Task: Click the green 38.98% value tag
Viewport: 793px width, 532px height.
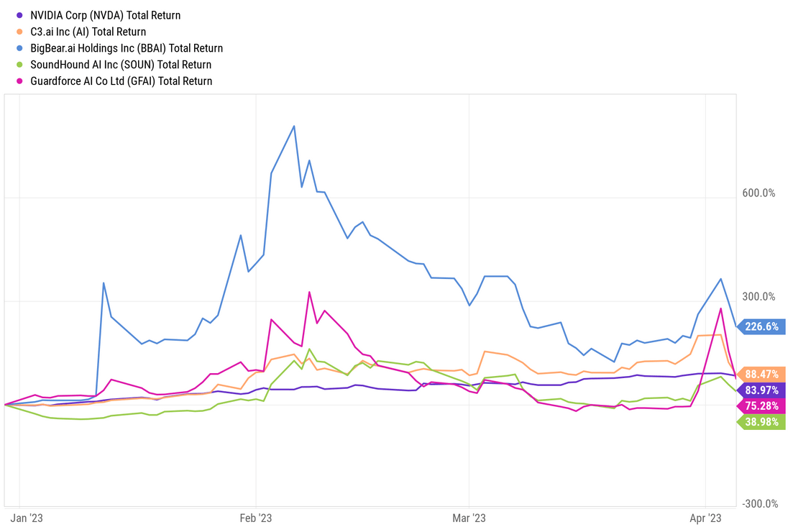Action: click(x=761, y=421)
